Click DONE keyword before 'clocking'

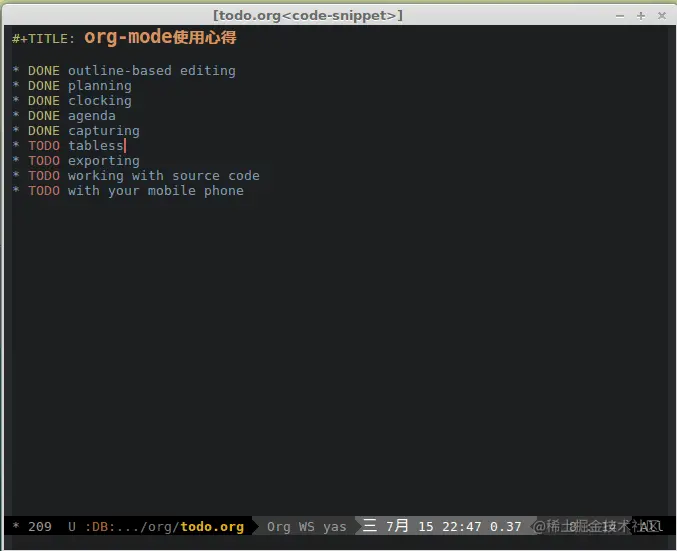coord(44,101)
